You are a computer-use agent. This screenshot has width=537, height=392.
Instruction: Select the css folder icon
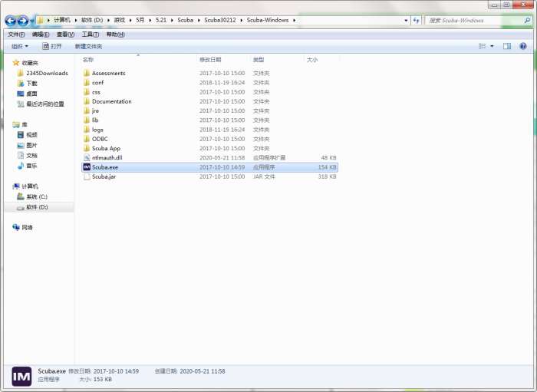pos(87,92)
